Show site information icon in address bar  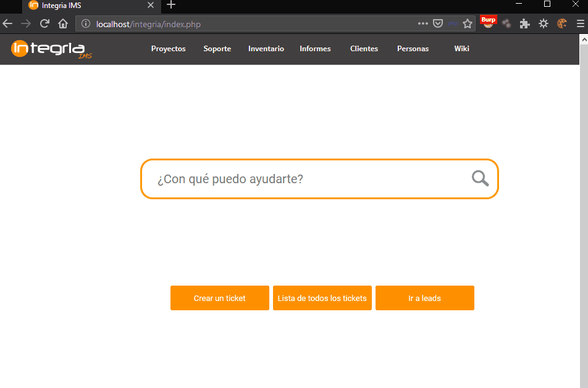[86, 24]
